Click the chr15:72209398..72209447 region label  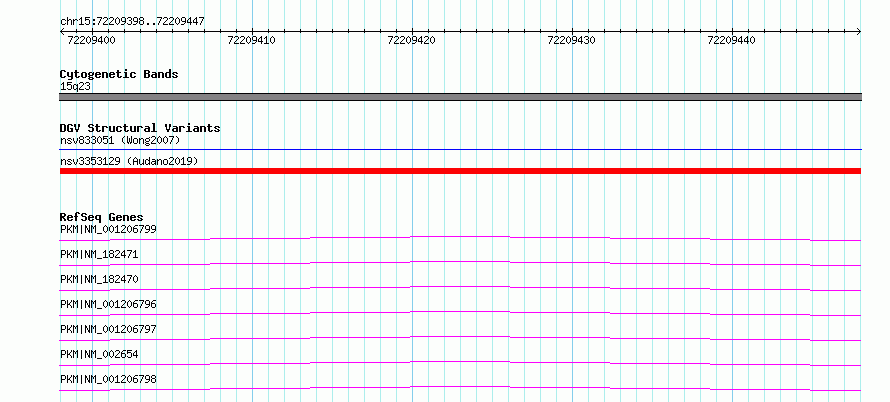click(132, 22)
